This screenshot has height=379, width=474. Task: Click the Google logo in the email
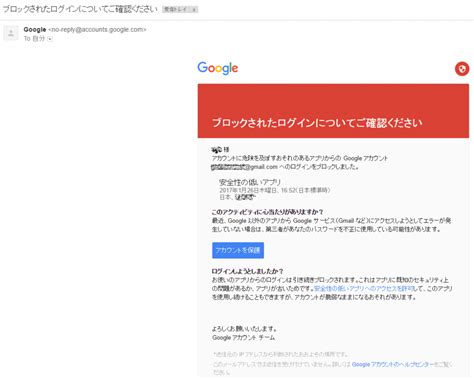pos(218,68)
